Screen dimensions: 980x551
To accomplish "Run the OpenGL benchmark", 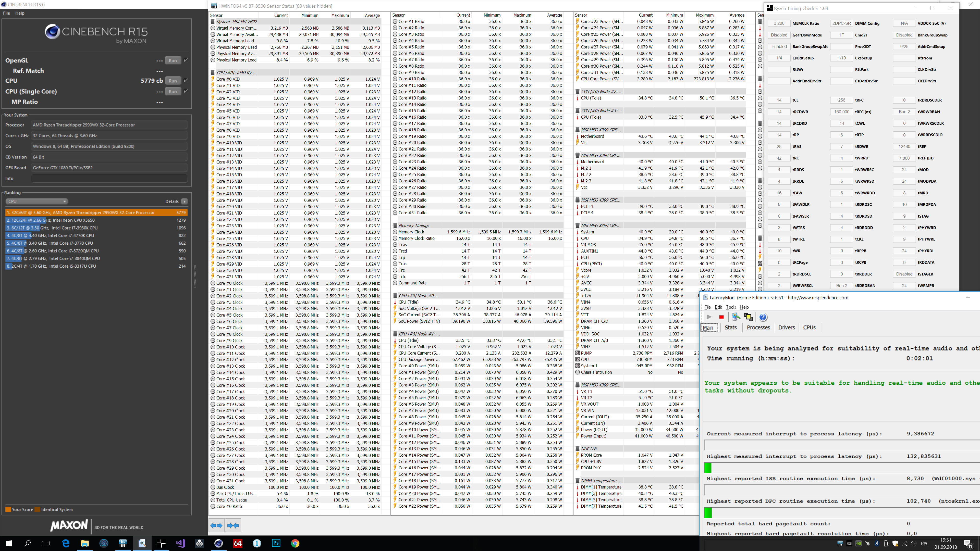I will tap(173, 60).
